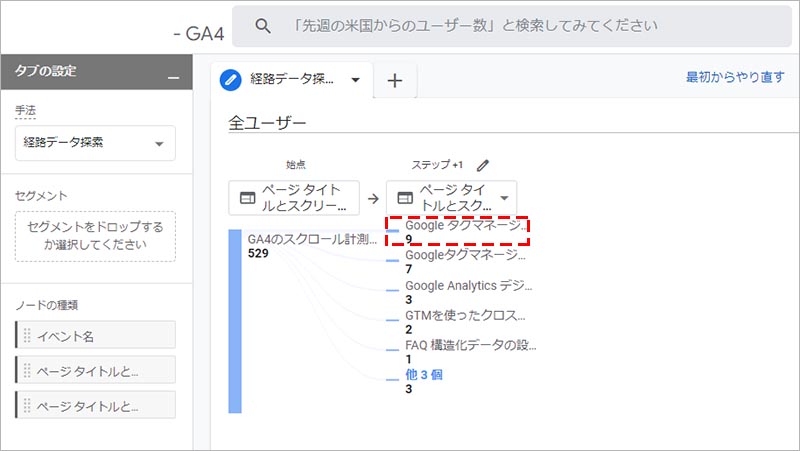The image size is (800, 451).
Task: Click the segment drop zone box
Action: [x=96, y=236]
